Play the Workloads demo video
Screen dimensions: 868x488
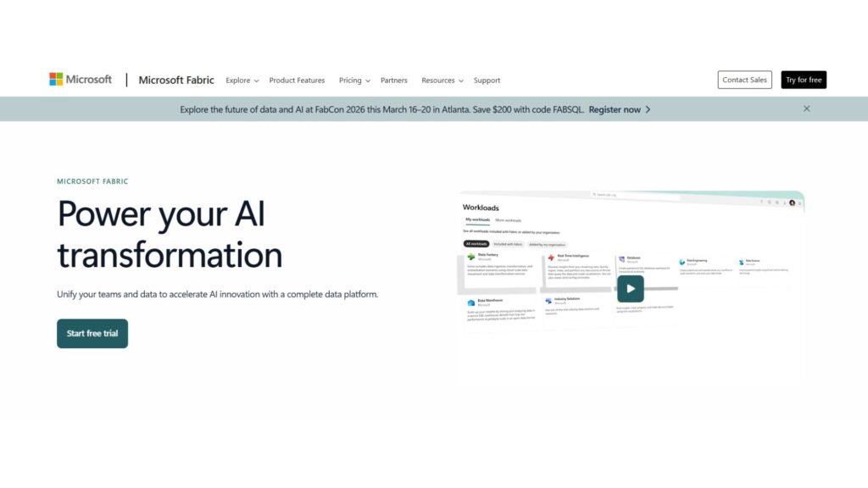tap(630, 289)
